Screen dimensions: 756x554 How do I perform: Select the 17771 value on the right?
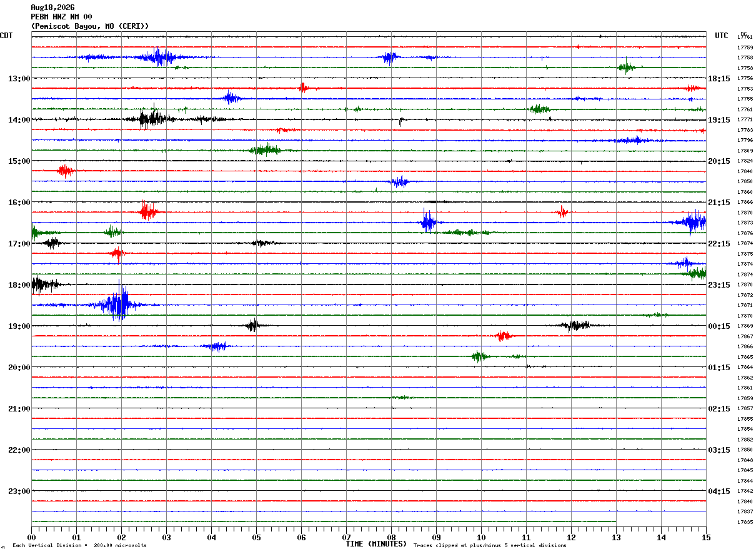coord(745,119)
